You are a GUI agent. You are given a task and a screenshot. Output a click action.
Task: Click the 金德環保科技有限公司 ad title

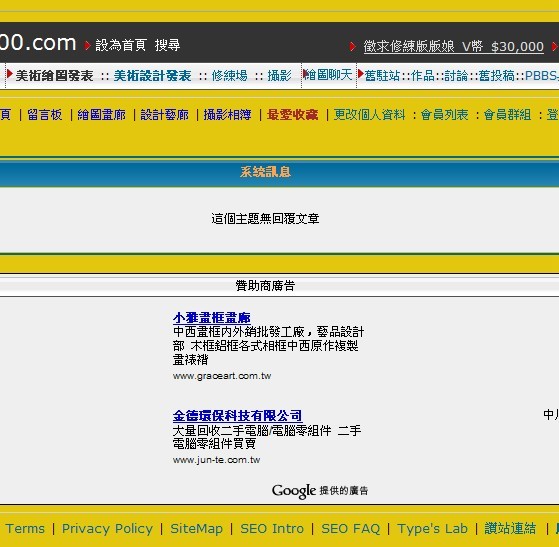[237, 416]
